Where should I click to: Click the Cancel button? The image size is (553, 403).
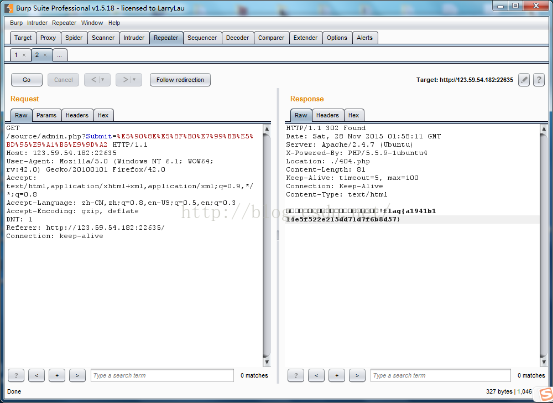tap(63, 80)
